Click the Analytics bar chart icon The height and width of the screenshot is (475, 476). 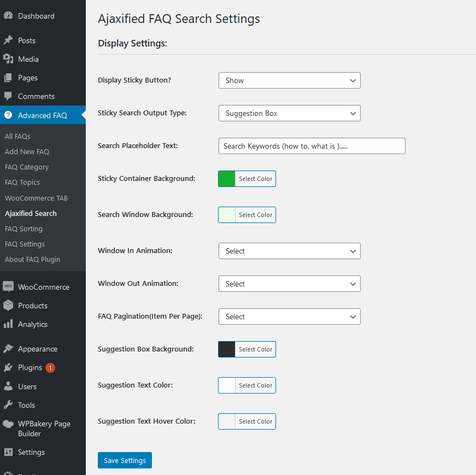(8, 324)
